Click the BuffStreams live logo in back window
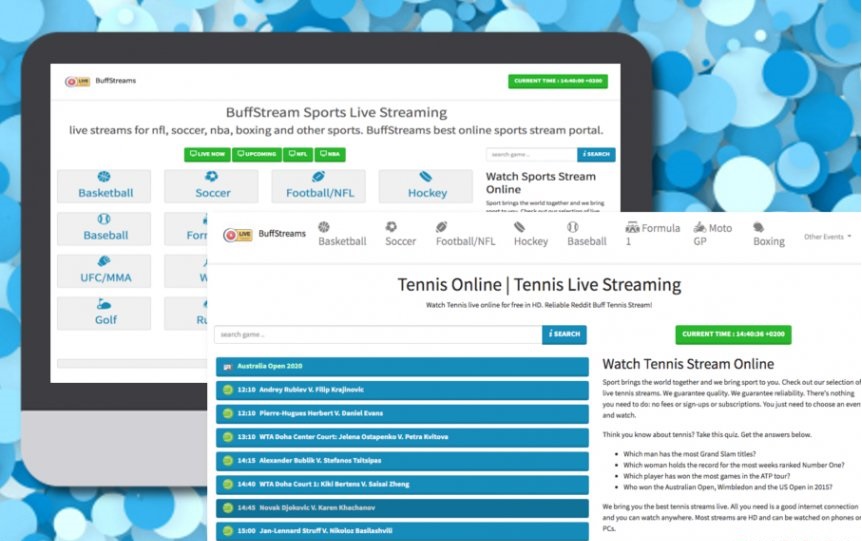 (78, 81)
